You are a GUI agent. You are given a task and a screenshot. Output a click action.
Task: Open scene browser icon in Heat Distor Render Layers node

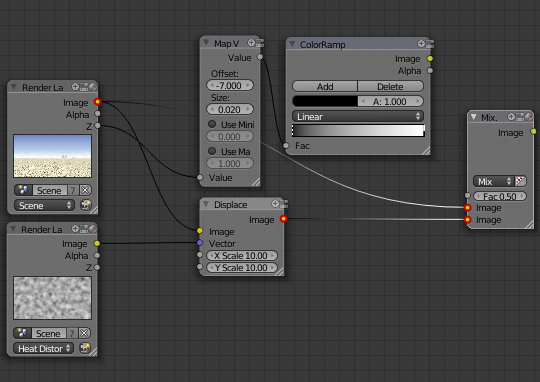pyautogui.click(x=22, y=333)
